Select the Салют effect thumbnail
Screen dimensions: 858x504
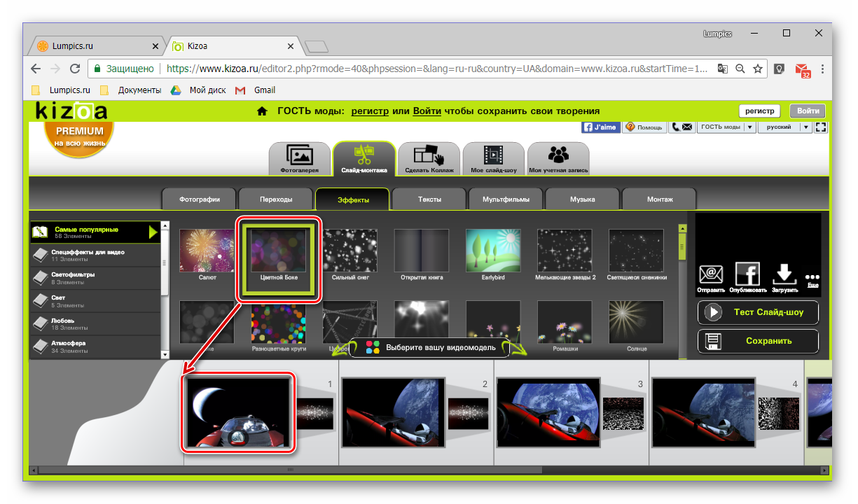click(207, 251)
